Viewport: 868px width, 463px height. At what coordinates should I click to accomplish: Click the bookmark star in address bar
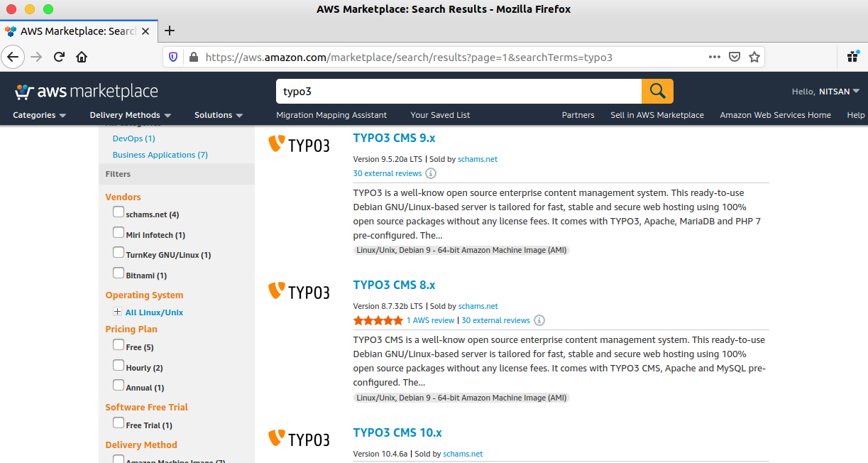[x=754, y=57]
